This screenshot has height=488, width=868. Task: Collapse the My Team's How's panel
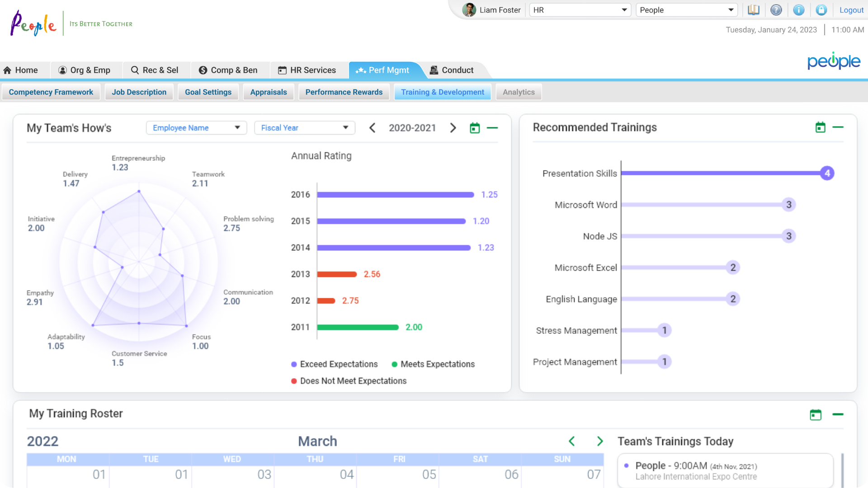pos(492,128)
